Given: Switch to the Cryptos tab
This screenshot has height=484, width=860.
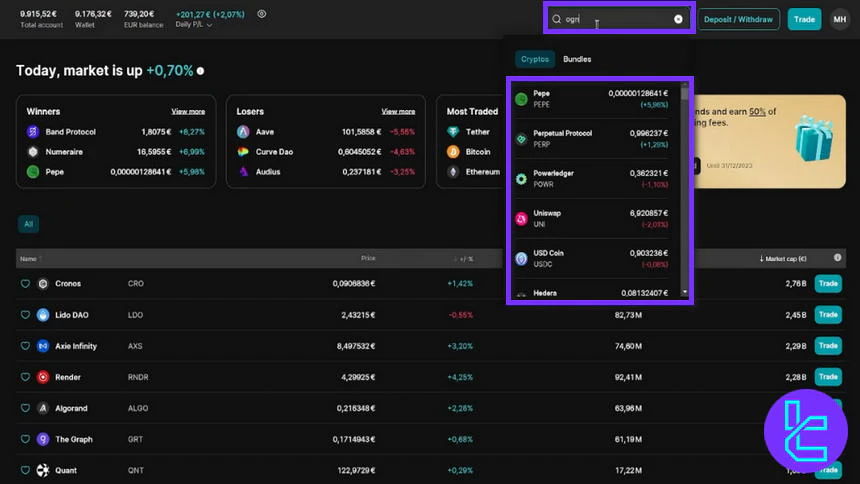Looking at the screenshot, I should [x=535, y=59].
